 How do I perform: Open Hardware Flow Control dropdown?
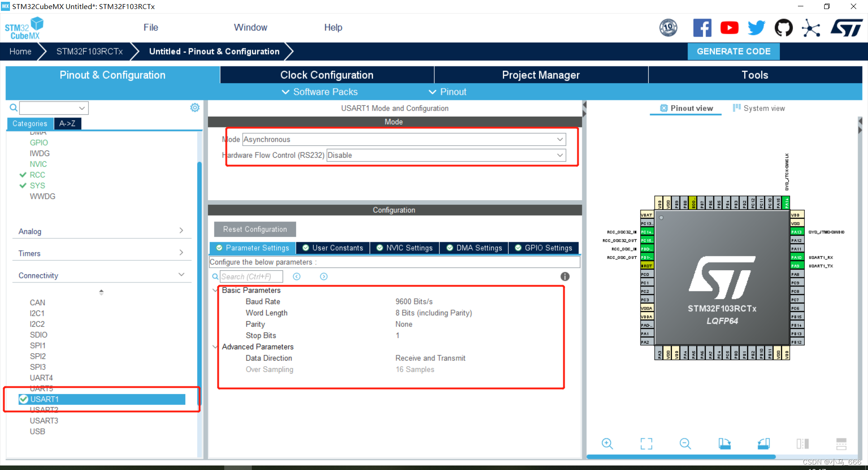point(446,155)
